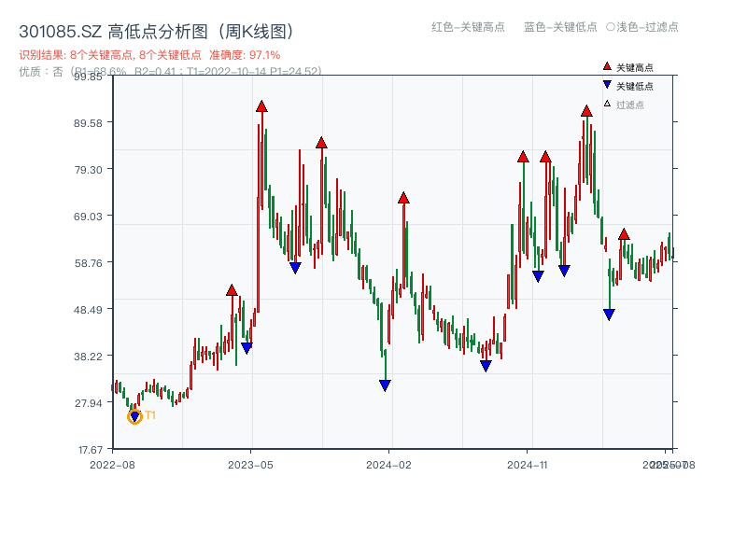This screenshot has width=747, height=560.
Task: Select the red 关键高点 triangle icon in legend
Action: coord(607,66)
